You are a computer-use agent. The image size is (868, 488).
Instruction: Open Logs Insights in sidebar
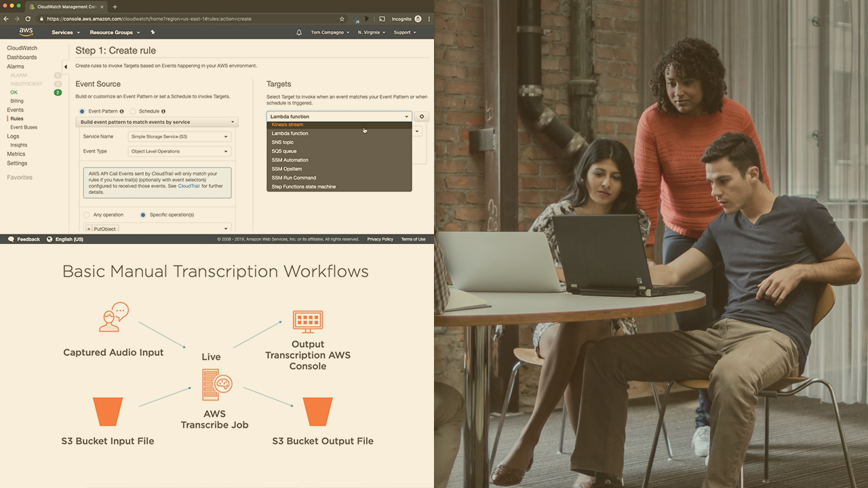(x=19, y=145)
